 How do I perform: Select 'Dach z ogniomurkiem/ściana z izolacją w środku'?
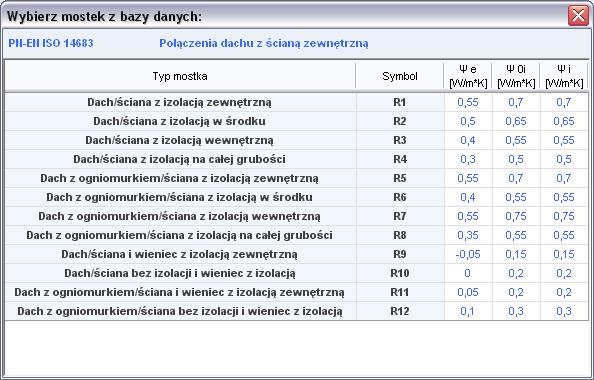pos(297,197)
